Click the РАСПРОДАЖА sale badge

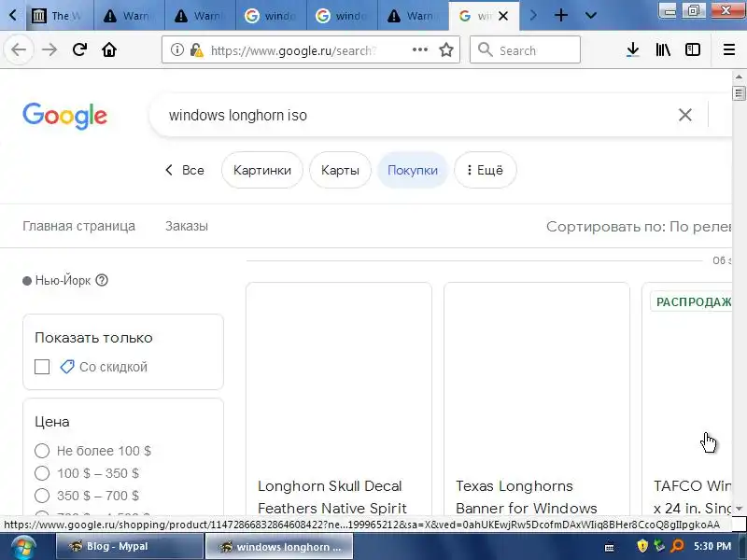click(693, 301)
